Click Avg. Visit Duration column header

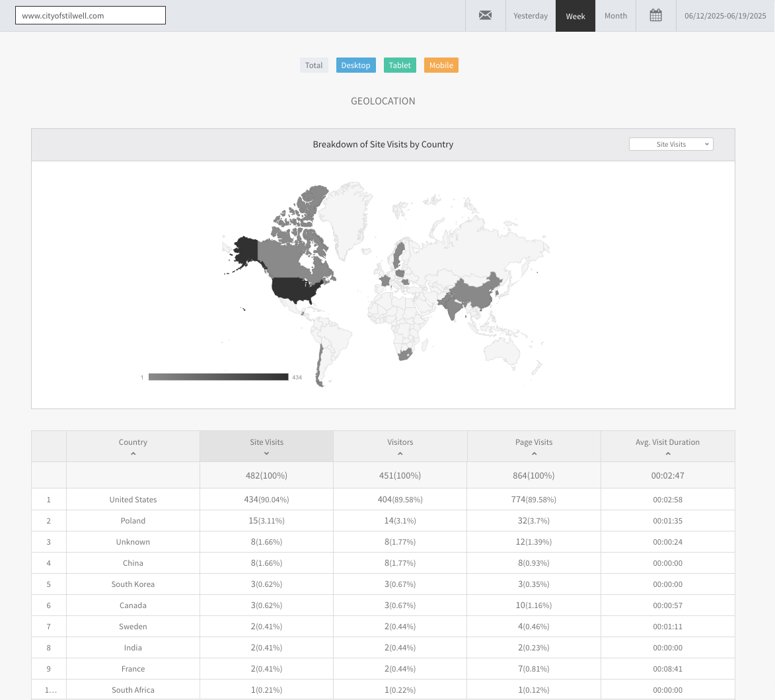point(668,446)
